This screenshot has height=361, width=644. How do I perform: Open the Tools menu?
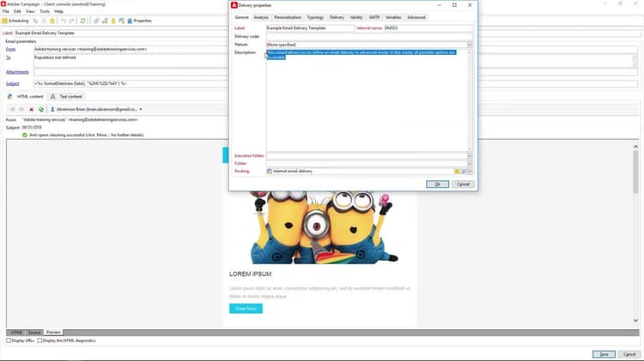(x=45, y=11)
